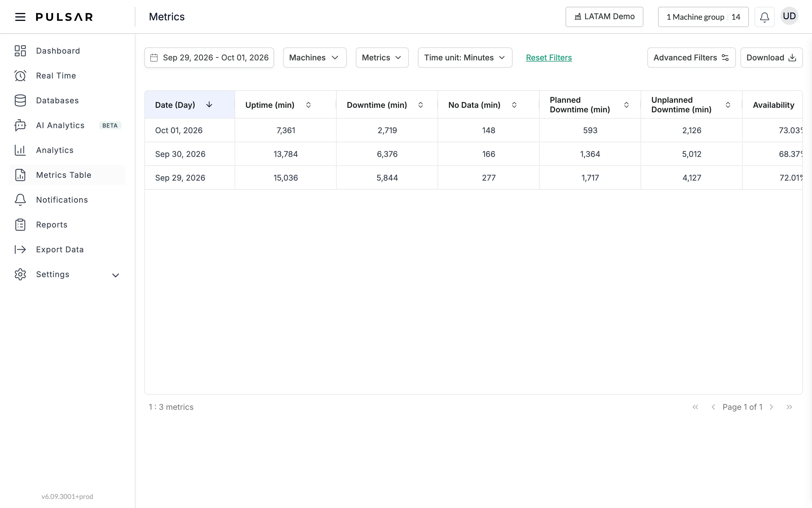This screenshot has height=508, width=812.
Task: Go to the last page
Action: [x=789, y=407]
